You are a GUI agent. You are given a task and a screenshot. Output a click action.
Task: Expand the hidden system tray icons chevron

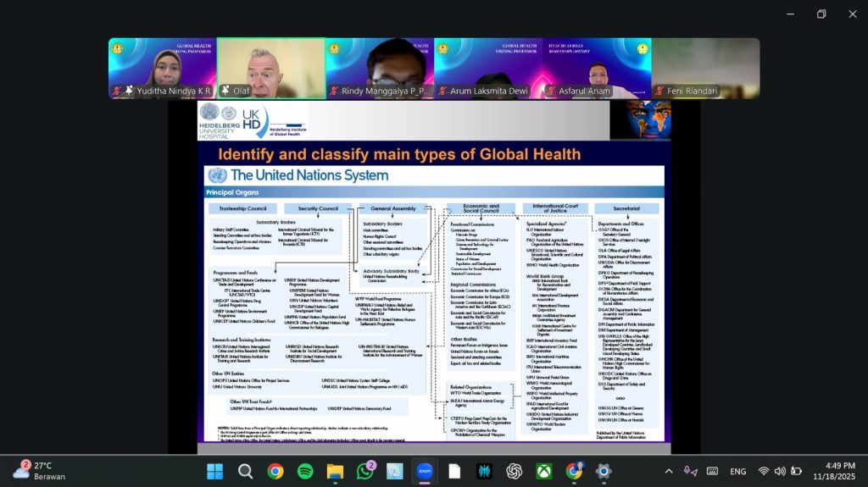[x=668, y=471]
